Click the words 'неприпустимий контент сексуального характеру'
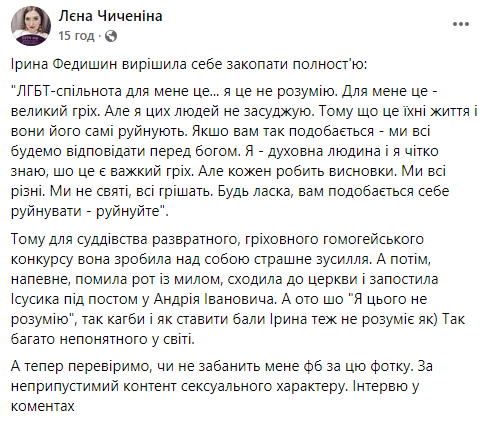Viewport: 491px width, 424px height. (x=177, y=386)
